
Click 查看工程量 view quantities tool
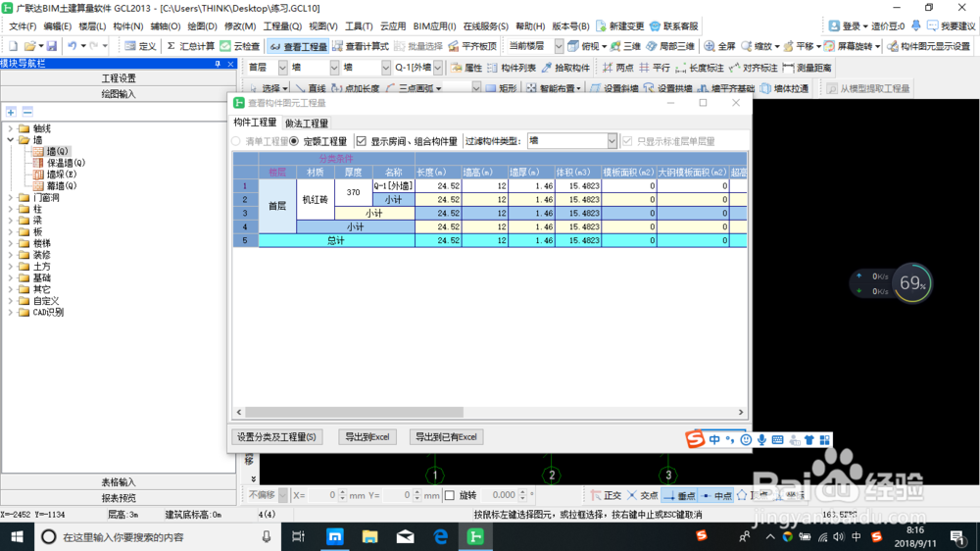[298, 46]
